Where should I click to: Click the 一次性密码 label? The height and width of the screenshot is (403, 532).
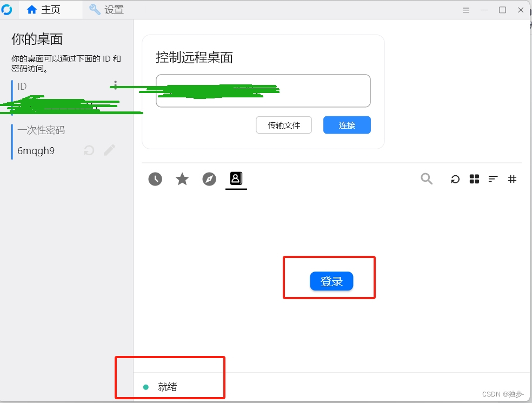click(x=41, y=130)
